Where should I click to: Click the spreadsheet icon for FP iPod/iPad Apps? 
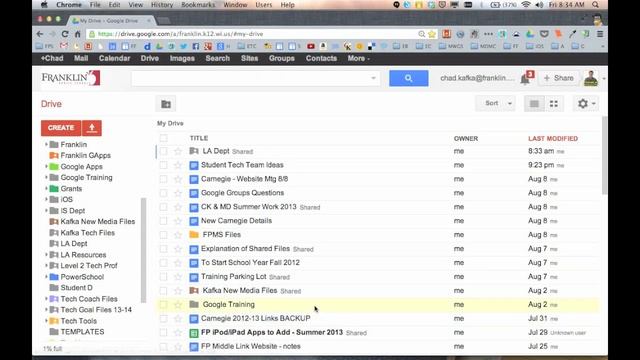[x=194, y=333]
